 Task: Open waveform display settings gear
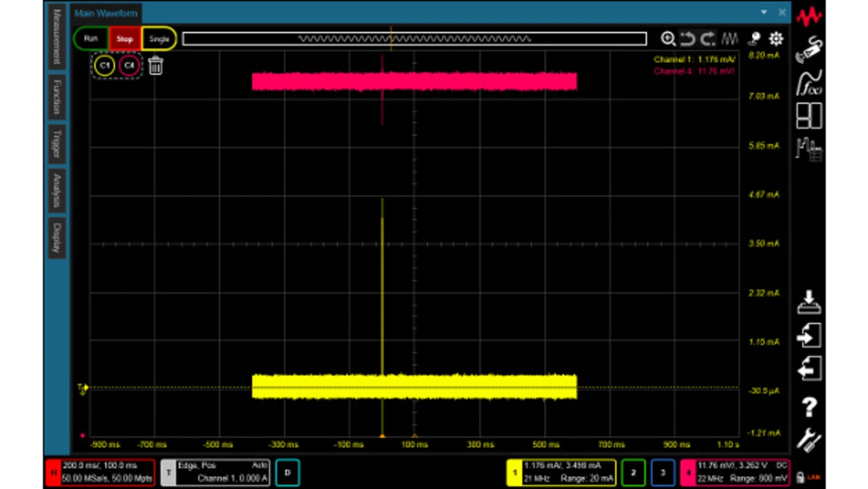coord(776,39)
